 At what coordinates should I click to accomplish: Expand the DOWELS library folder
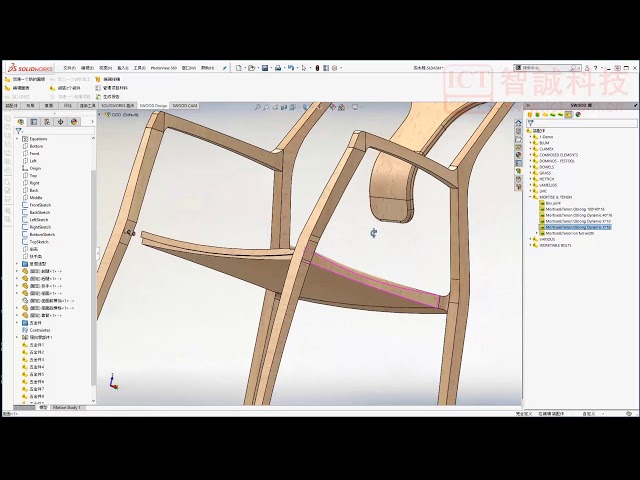(x=531, y=167)
